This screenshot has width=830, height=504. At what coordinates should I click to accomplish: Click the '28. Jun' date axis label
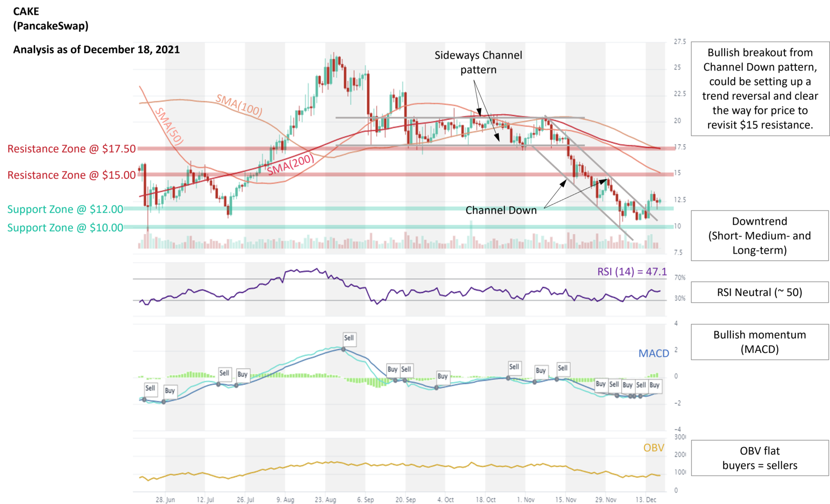coord(165,499)
